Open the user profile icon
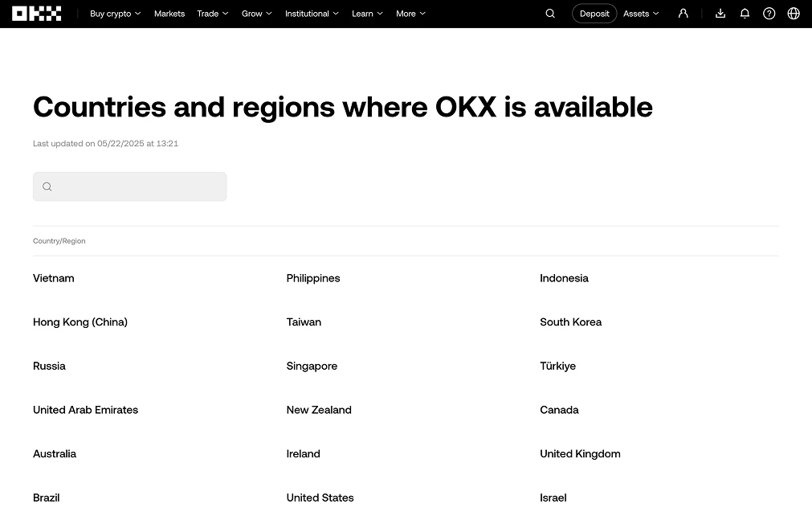 point(683,13)
